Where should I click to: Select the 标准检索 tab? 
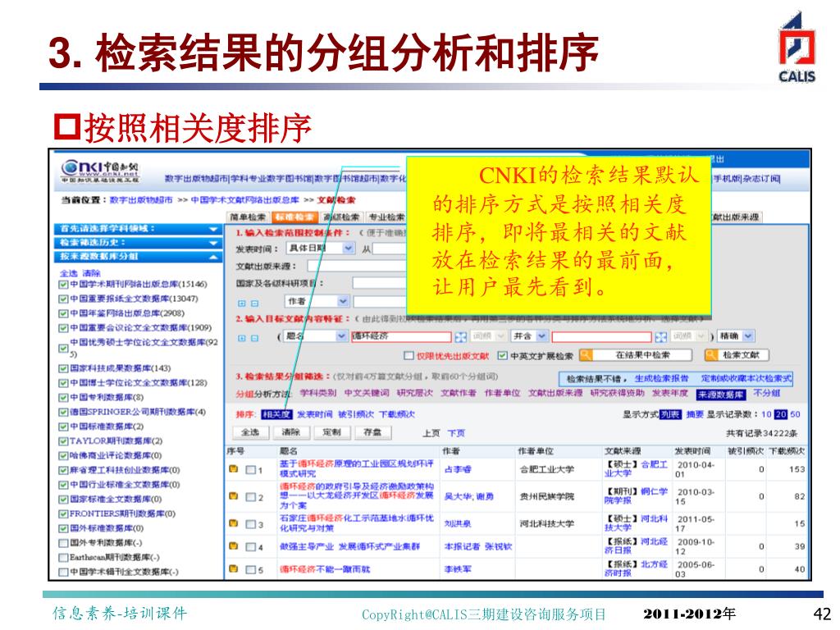click(x=294, y=217)
